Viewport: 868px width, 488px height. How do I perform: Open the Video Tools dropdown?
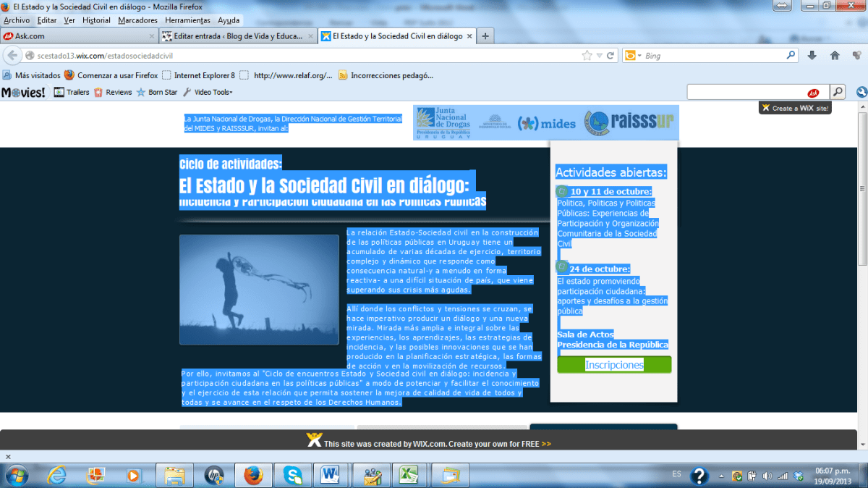(x=208, y=92)
